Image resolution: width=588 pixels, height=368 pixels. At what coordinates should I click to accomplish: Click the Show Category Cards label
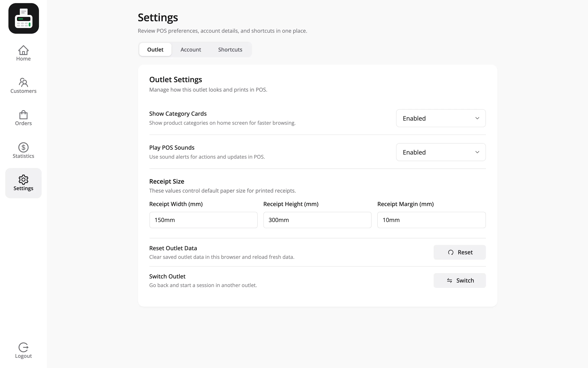click(x=178, y=114)
